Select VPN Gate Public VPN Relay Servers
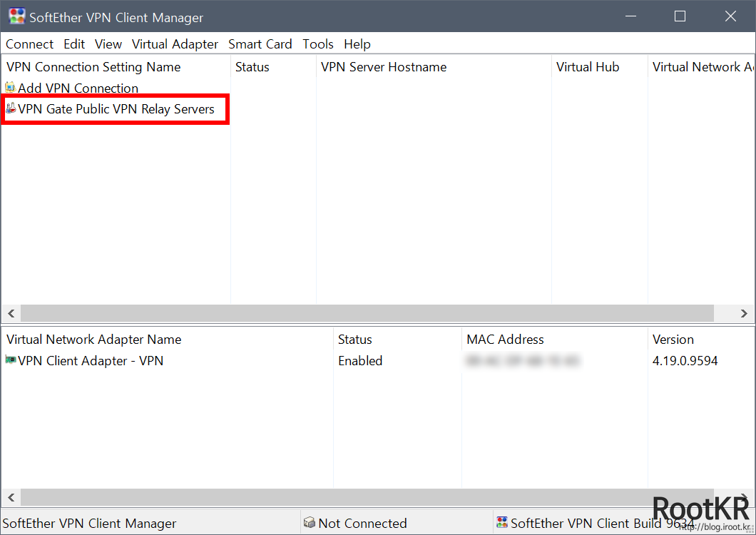This screenshot has height=535, width=756. [116, 109]
